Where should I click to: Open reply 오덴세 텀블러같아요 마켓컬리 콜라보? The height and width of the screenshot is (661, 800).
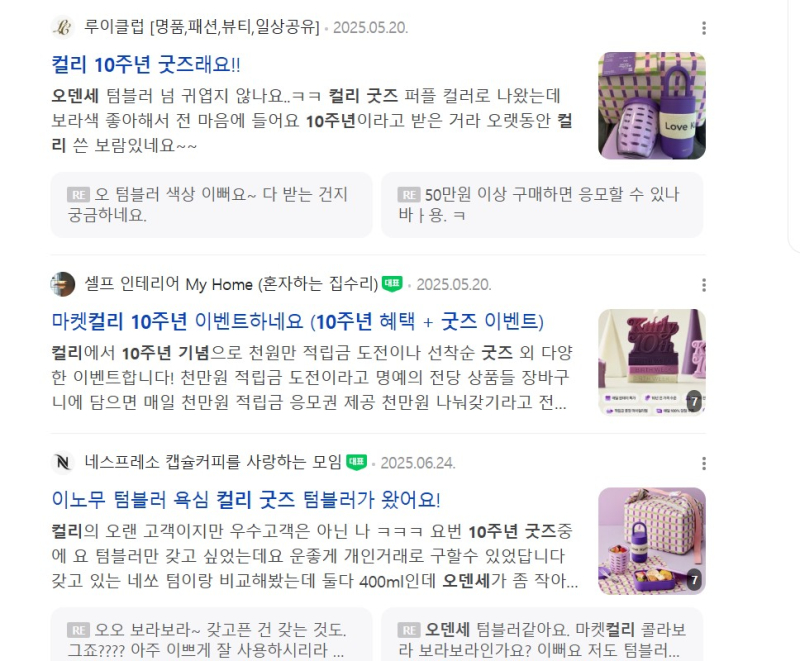pos(542,634)
